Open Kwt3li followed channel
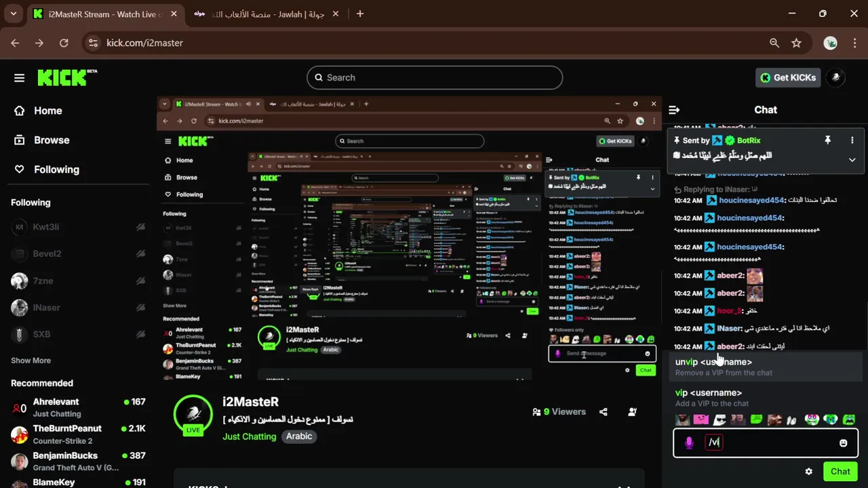Viewport: 868px width, 488px height. 78,227
